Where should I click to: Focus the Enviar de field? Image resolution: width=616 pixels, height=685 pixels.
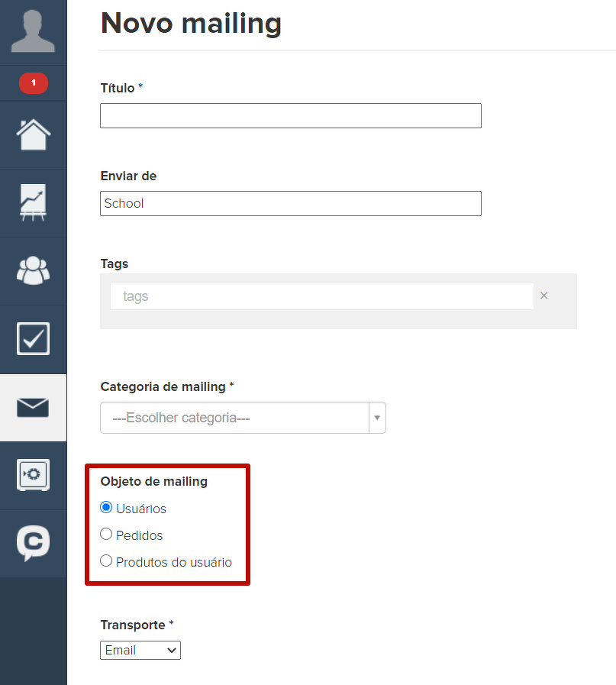coord(290,203)
